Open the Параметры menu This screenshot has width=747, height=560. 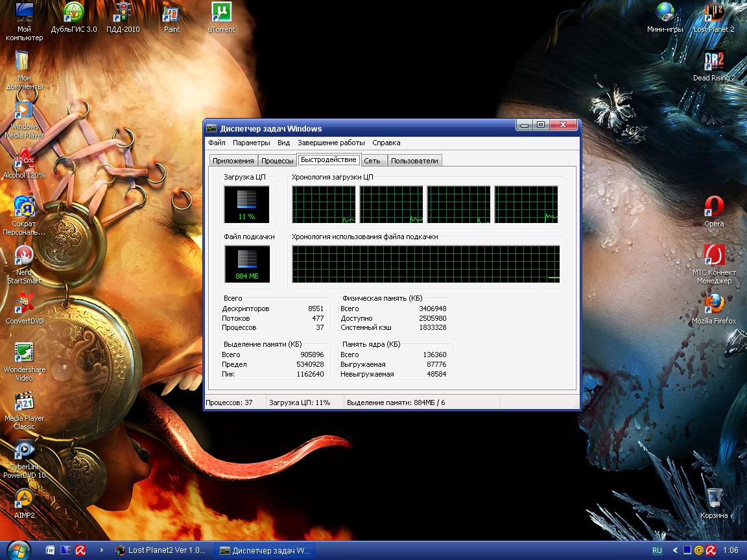[251, 143]
